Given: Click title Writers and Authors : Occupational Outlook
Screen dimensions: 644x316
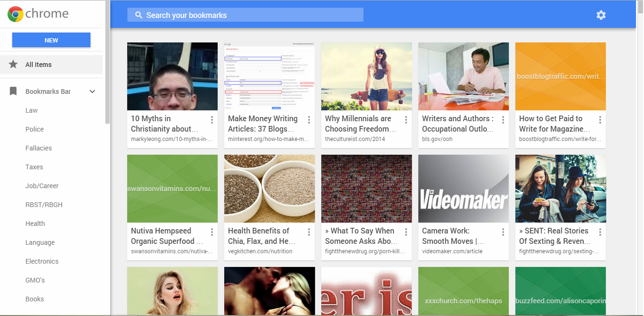Looking at the screenshot, I should tap(458, 124).
